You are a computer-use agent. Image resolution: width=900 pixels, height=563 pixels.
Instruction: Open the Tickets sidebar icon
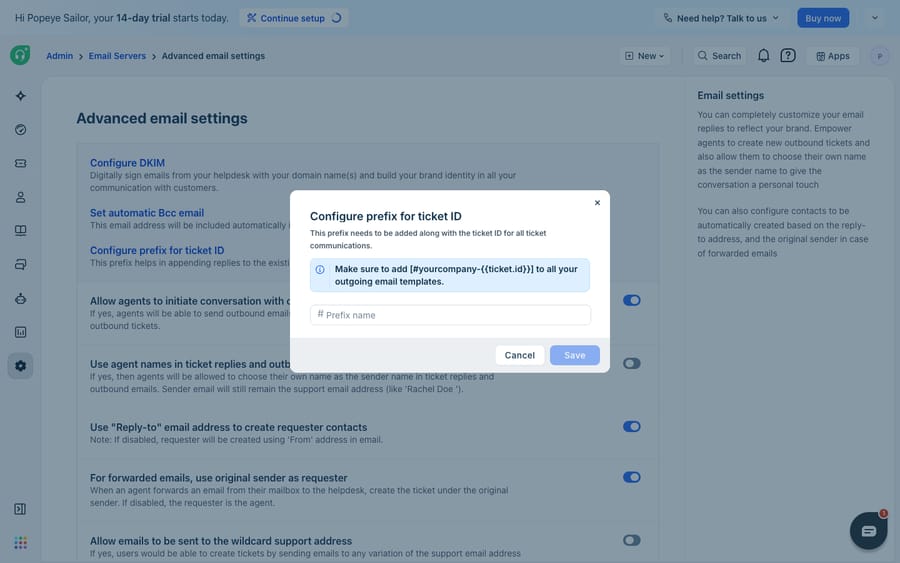[21, 164]
